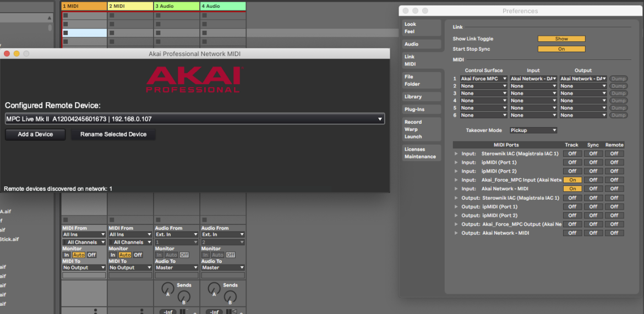Toggle the Show Link Toggle button
644x314 pixels.
(561, 39)
